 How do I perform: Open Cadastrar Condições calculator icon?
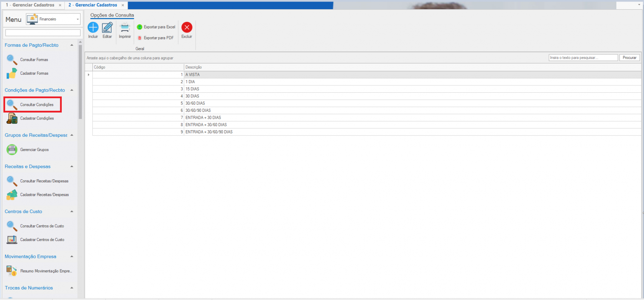tap(12, 118)
